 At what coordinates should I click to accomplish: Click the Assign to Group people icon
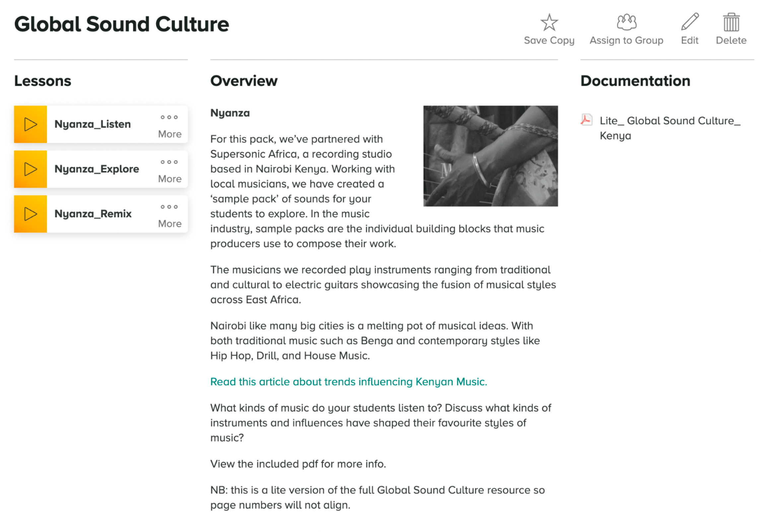click(x=626, y=22)
